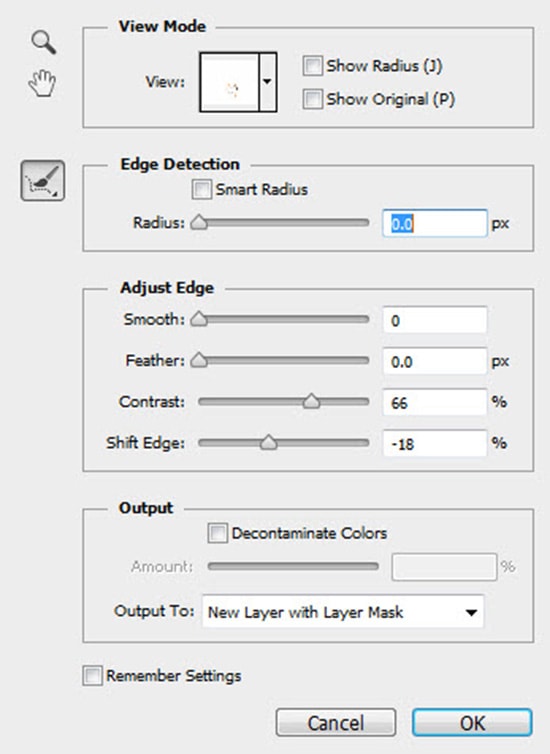Viewport: 550px width, 754px height.
Task: Click the Smooth value field
Action: click(x=435, y=320)
